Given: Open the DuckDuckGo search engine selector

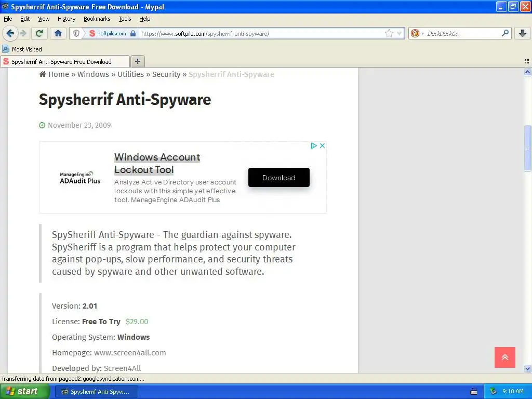Looking at the screenshot, I should click(417, 33).
